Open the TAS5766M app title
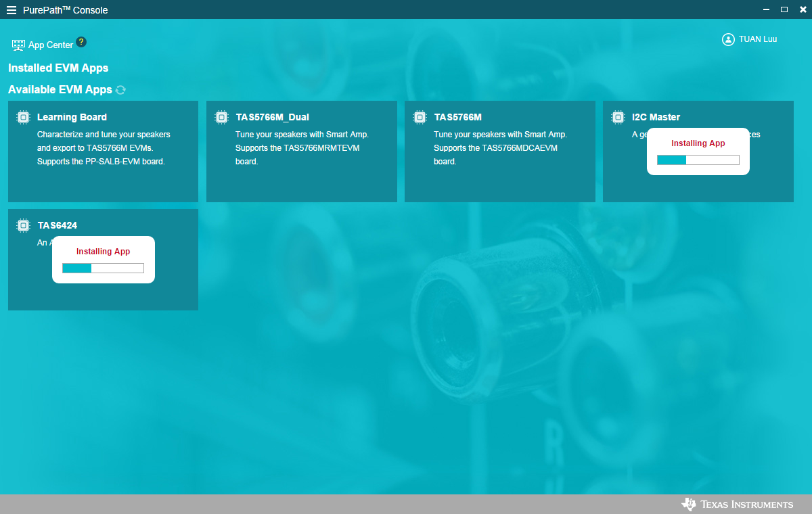 click(458, 117)
